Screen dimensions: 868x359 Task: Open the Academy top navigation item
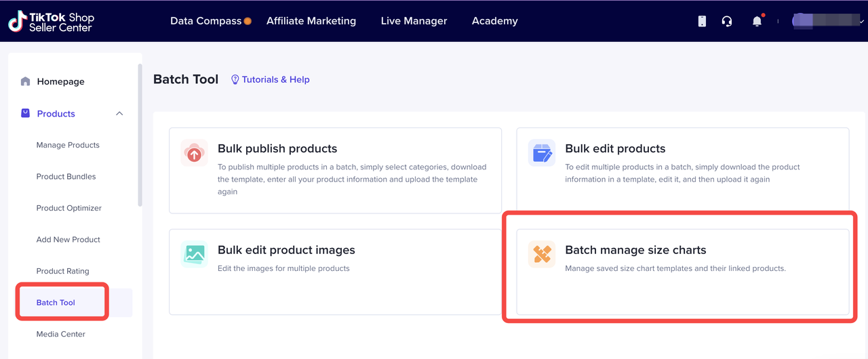pos(494,21)
